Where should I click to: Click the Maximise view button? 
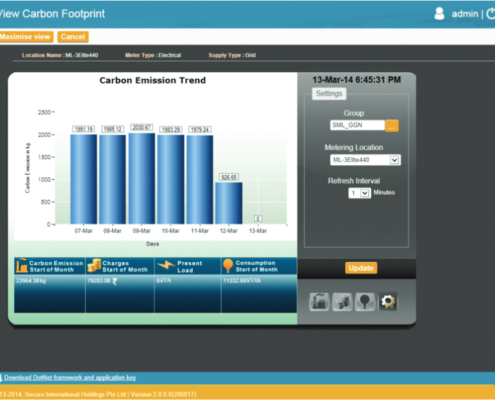[25, 37]
